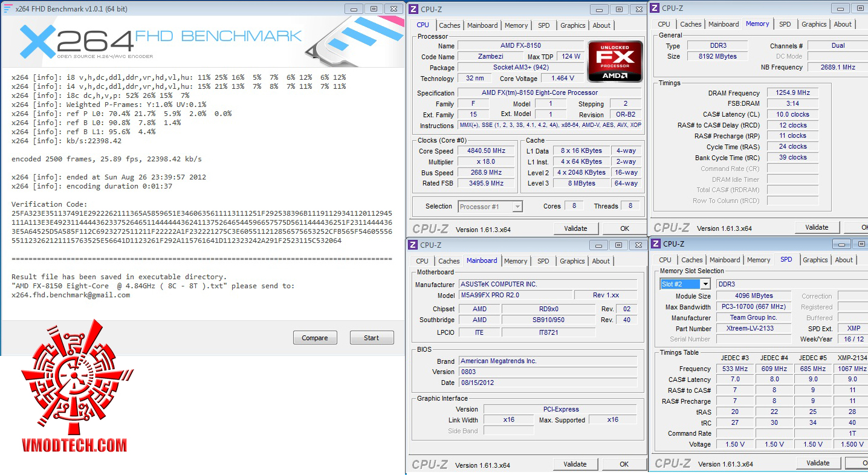Click the manufacturer field "ASUSTeK COMPUTER INC."

(x=548, y=285)
